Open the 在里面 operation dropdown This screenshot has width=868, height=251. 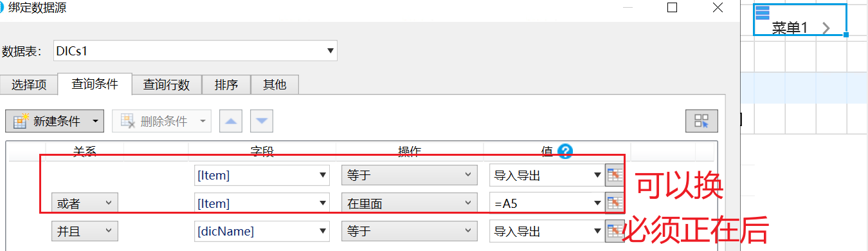tap(410, 203)
